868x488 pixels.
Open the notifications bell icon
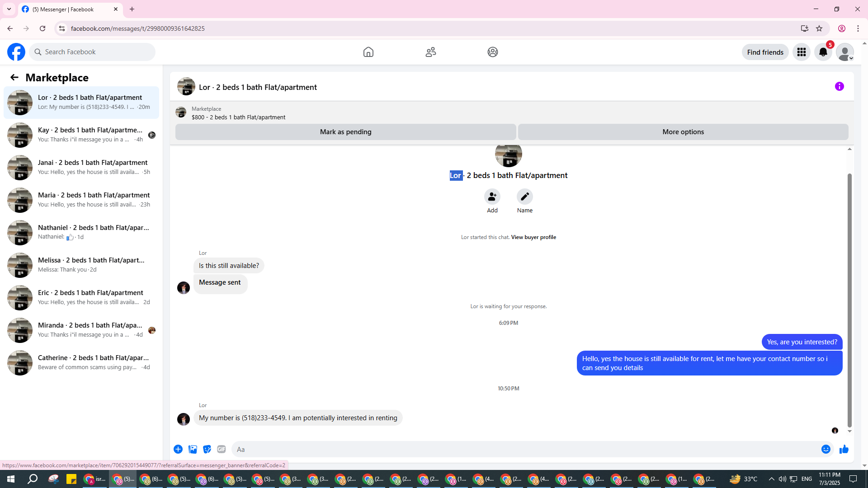point(823,52)
